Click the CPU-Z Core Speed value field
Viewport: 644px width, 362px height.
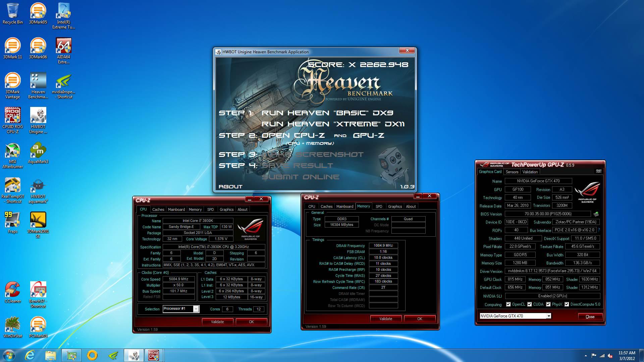click(178, 279)
